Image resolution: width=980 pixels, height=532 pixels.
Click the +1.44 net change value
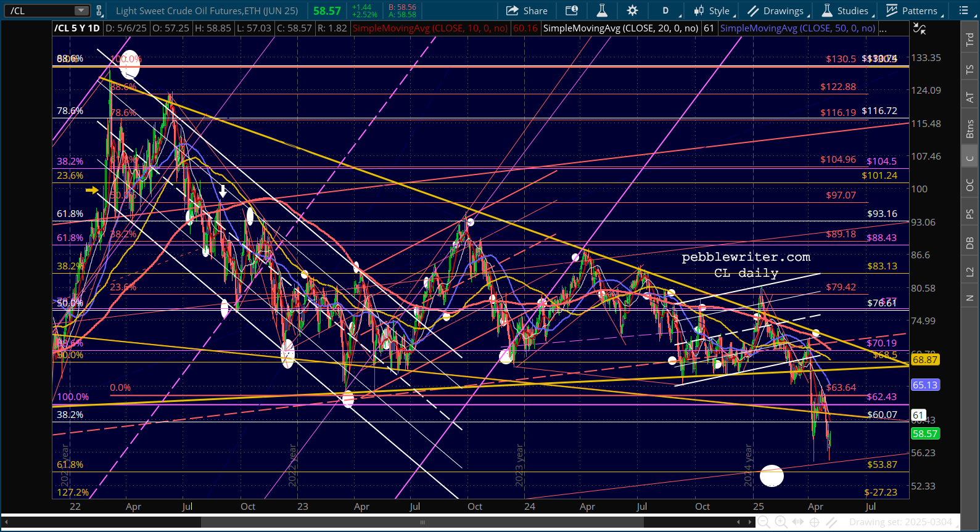pyautogui.click(x=362, y=7)
